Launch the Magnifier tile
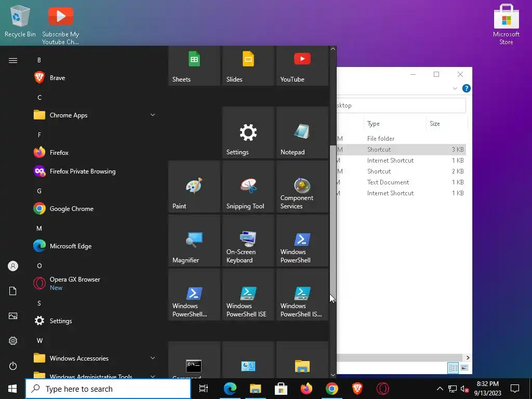The height and width of the screenshot is (399, 532). pos(194,241)
